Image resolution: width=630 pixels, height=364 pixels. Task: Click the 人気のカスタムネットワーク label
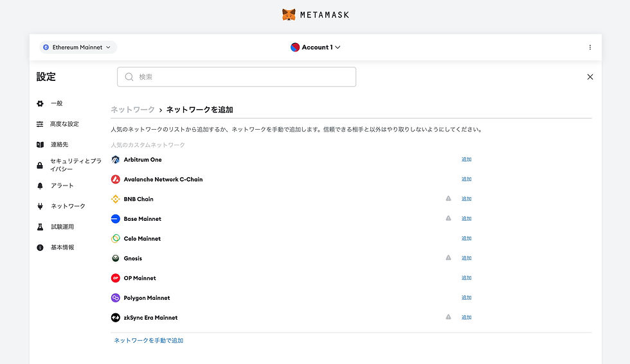(148, 145)
